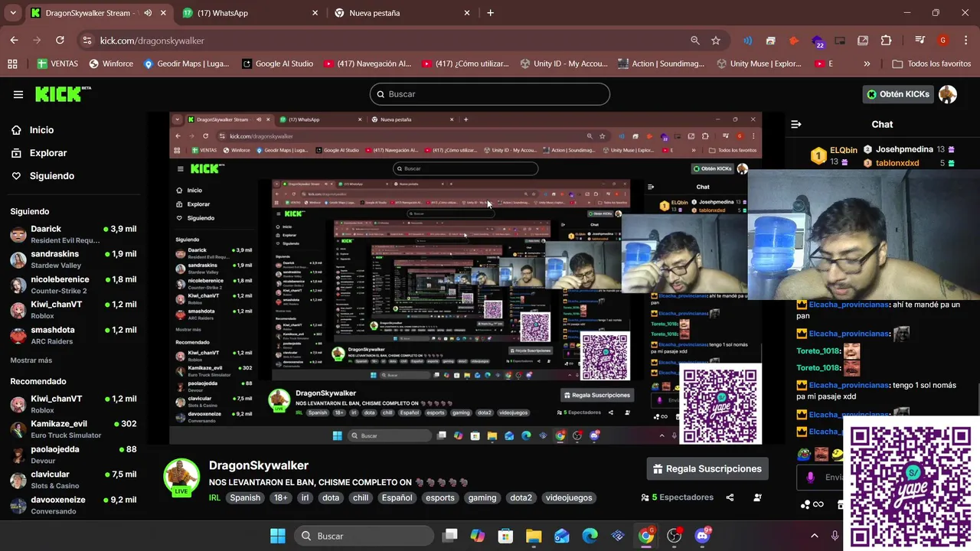Open the 'Unity Muse | Explor...' bookmark
The height and width of the screenshot is (551, 980).
pos(759,64)
